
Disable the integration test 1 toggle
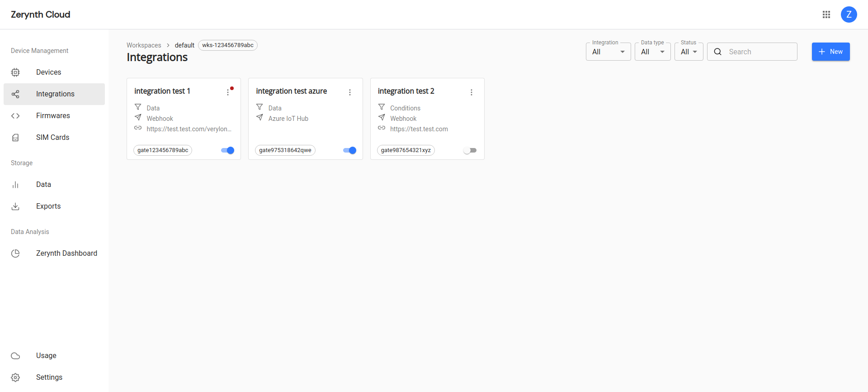pyautogui.click(x=227, y=150)
